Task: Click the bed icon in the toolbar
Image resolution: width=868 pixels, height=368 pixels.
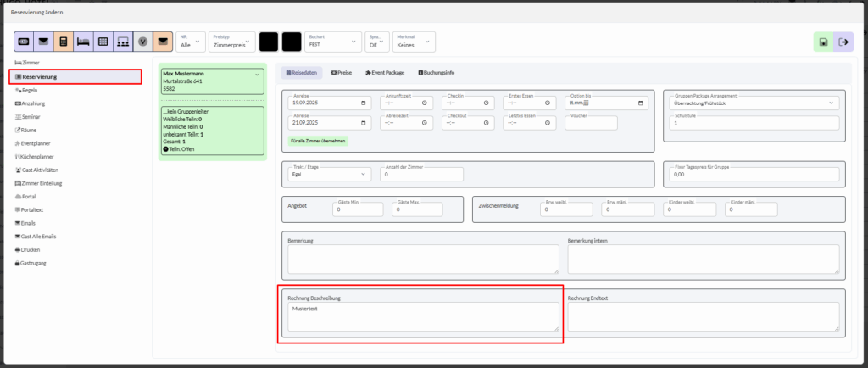Action: pyautogui.click(x=82, y=42)
